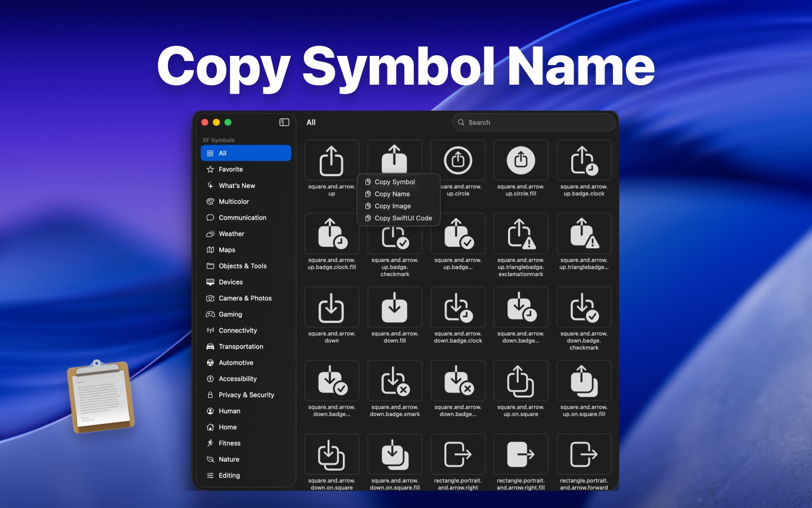Select the square.and.arrow.up.on.square.fill symbol
The height and width of the screenshot is (508, 812).
pos(584,380)
